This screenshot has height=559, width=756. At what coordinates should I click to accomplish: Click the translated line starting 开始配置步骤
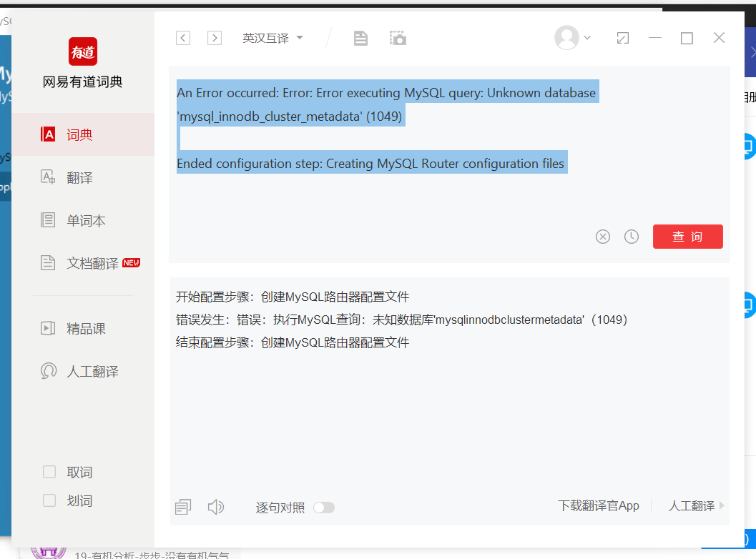(293, 297)
